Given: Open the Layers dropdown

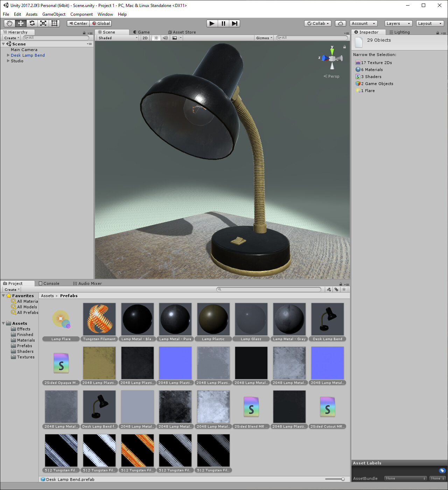Looking at the screenshot, I should pyautogui.click(x=398, y=23).
